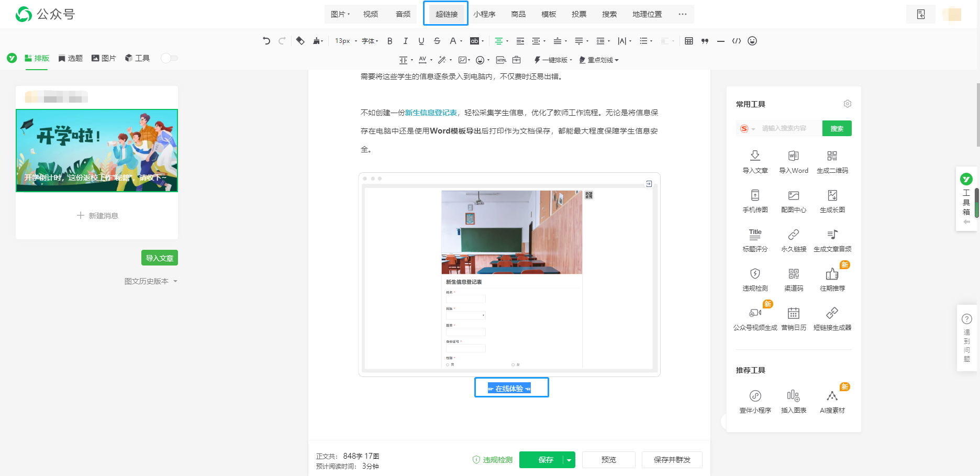Select the 超链接 menu item
Viewport: 980px width, 476px height.
(446, 14)
